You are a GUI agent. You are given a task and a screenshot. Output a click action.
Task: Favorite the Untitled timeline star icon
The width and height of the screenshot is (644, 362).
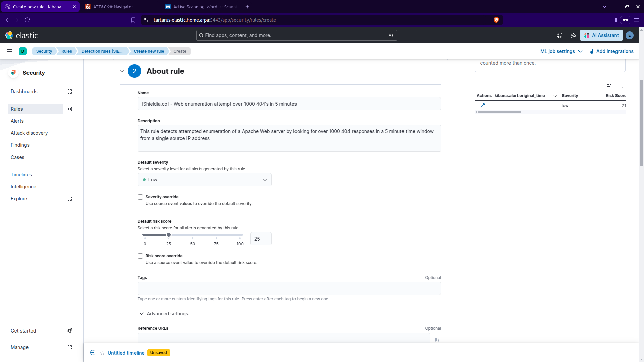(x=102, y=353)
